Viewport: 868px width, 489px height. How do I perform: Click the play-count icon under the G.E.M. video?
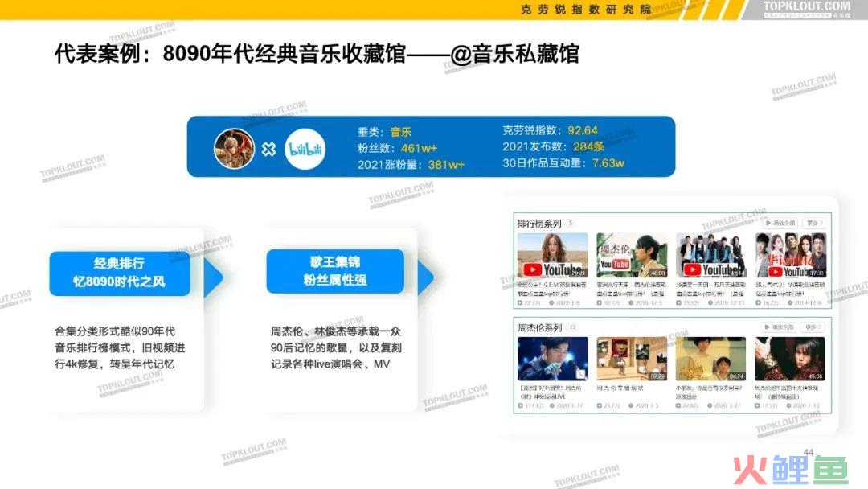520,303
